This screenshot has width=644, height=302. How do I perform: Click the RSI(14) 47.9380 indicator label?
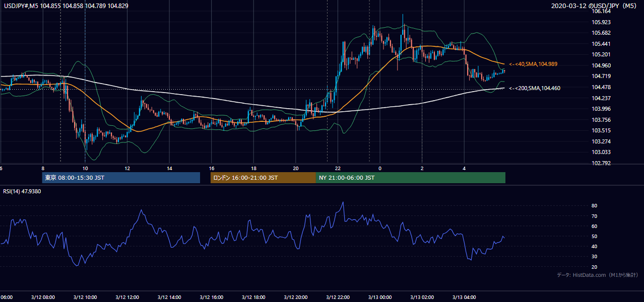pyautogui.click(x=22, y=191)
